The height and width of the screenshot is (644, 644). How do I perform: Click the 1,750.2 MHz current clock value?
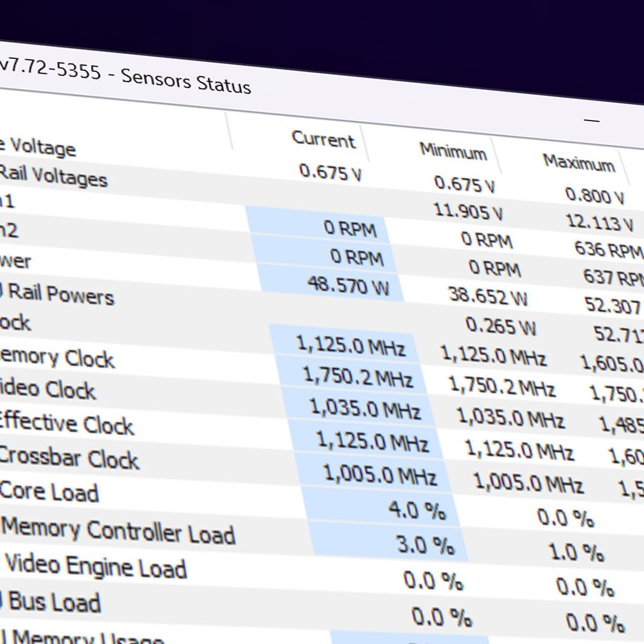tap(358, 376)
